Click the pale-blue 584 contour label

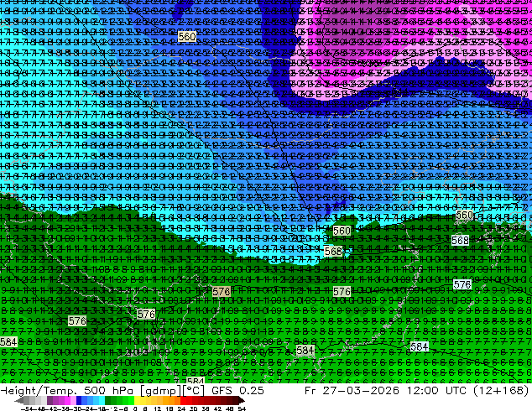(419, 346)
